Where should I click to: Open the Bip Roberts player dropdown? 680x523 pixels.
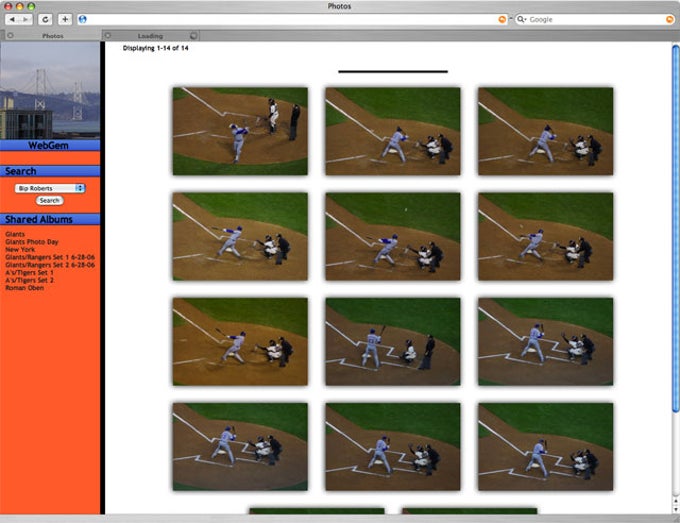tap(50, 188)
